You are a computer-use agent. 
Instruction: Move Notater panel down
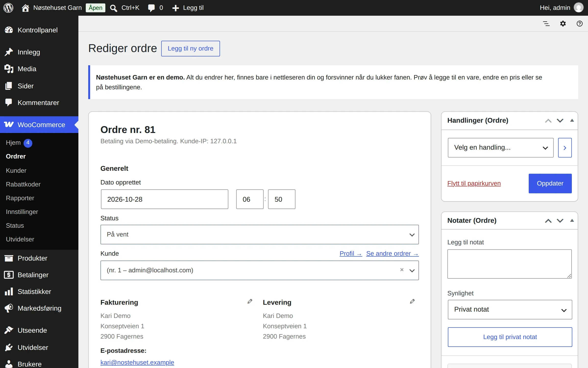[560, 221]
